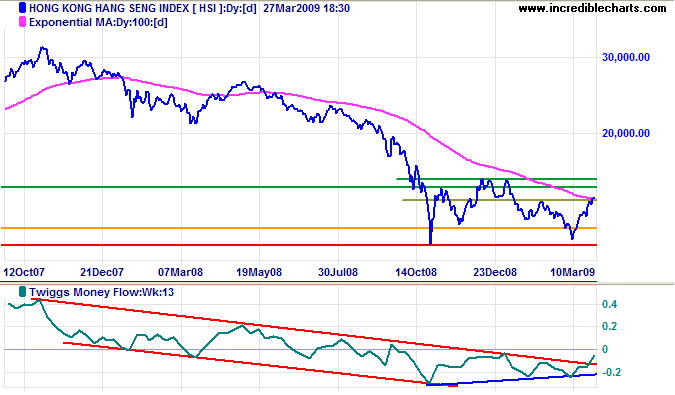Click the 30Jul08 date axis label

(x=338, y=272)
